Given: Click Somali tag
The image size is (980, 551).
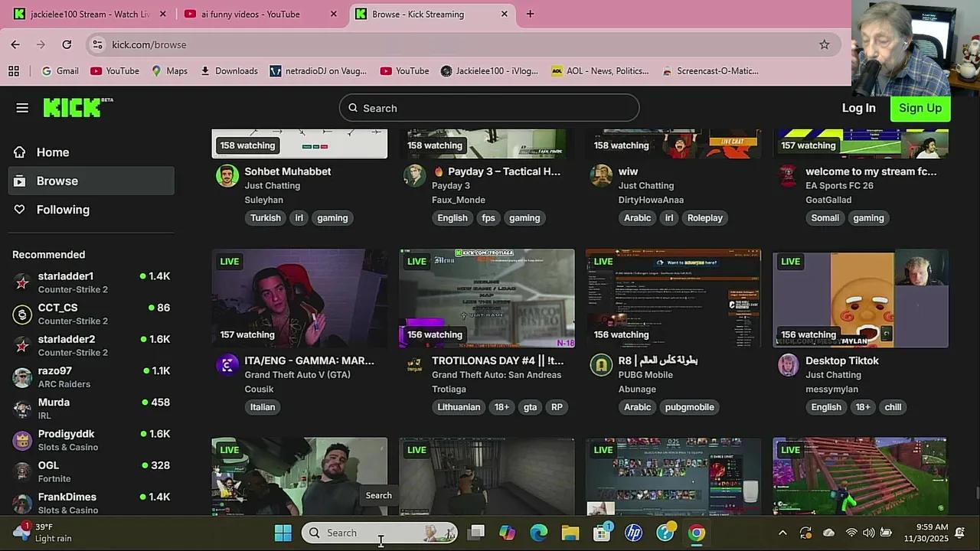Looking at the screenshot, I should [x=825, y=218].
